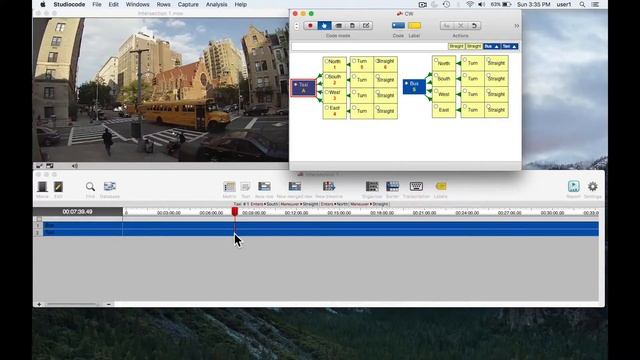This screenshot has width=640, height=360.
Task: Click the active Taxi tag with arrow
Action: click(510, 47)
